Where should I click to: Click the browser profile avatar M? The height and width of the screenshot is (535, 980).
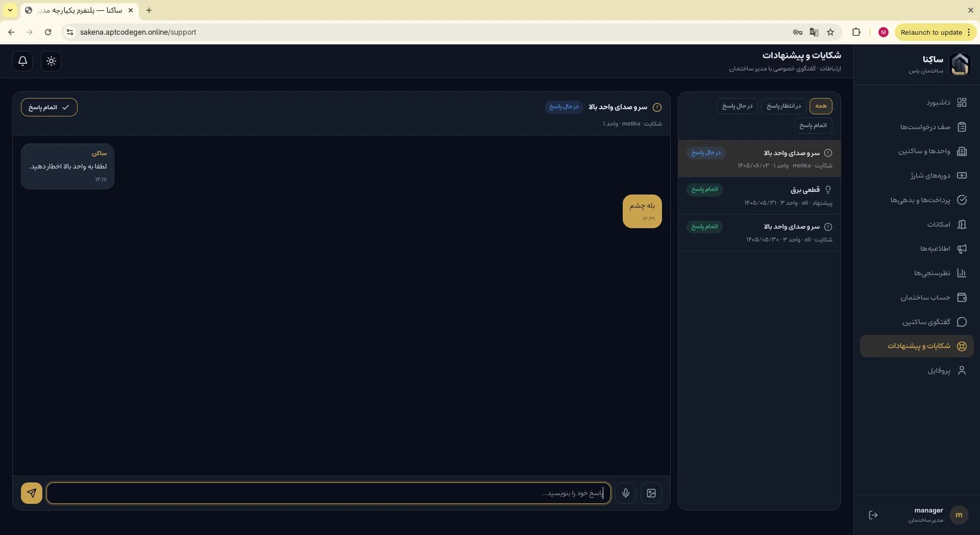pos(884,32)
